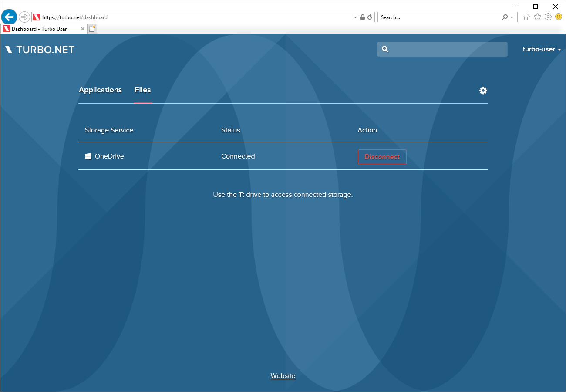
Task: Open the address bar history dropdown
Action: pyautogui.click(x=355, y=17)
